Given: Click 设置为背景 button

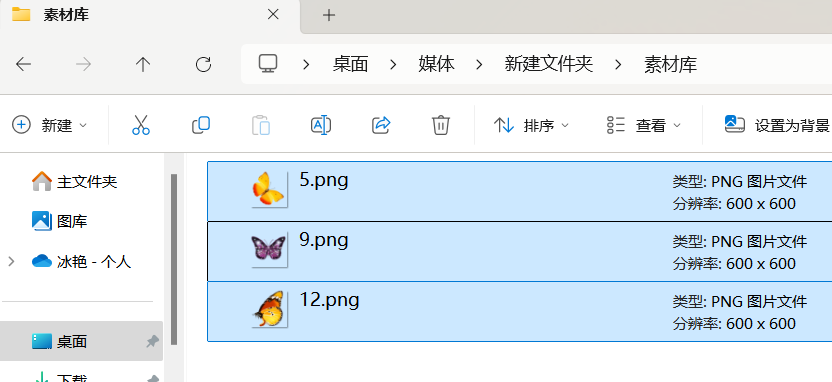Looking at the screenshot, I should point(777,125).
